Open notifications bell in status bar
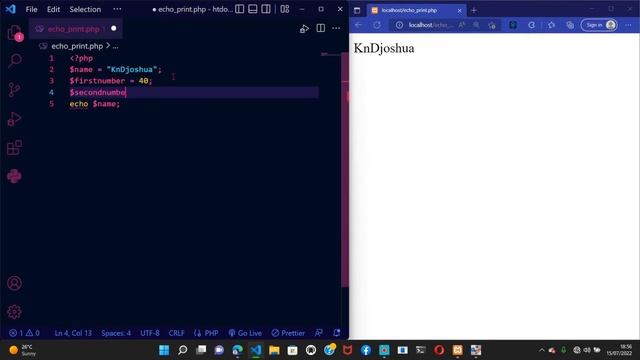This screenshot has width=640, height=360. 337,333
